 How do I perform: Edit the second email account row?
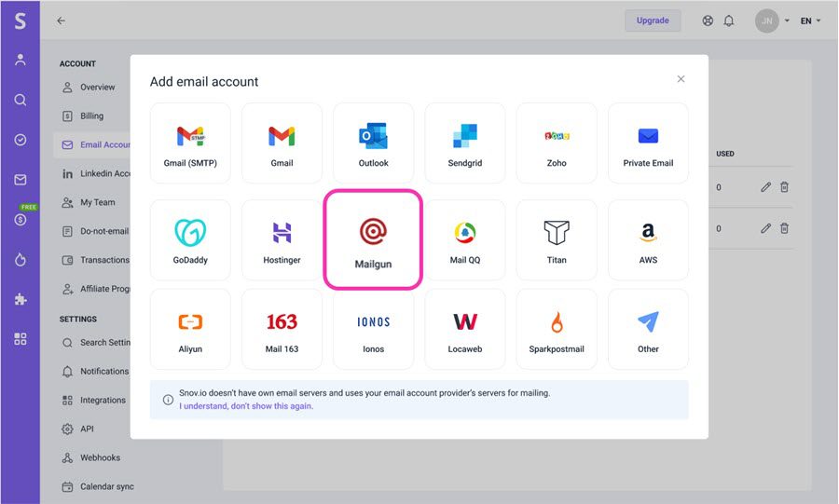coord(765,228)
